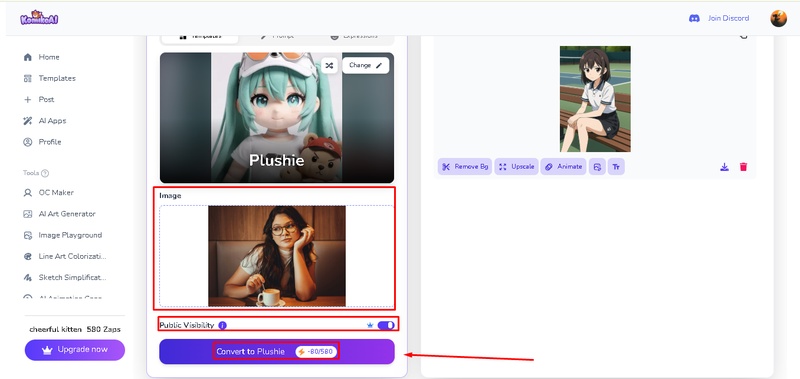Click the Plushie template preview

coord(277,117)
